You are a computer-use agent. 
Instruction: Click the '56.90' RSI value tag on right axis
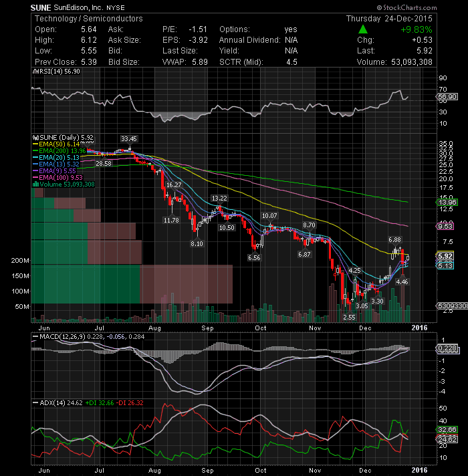[x=447, y=96]
